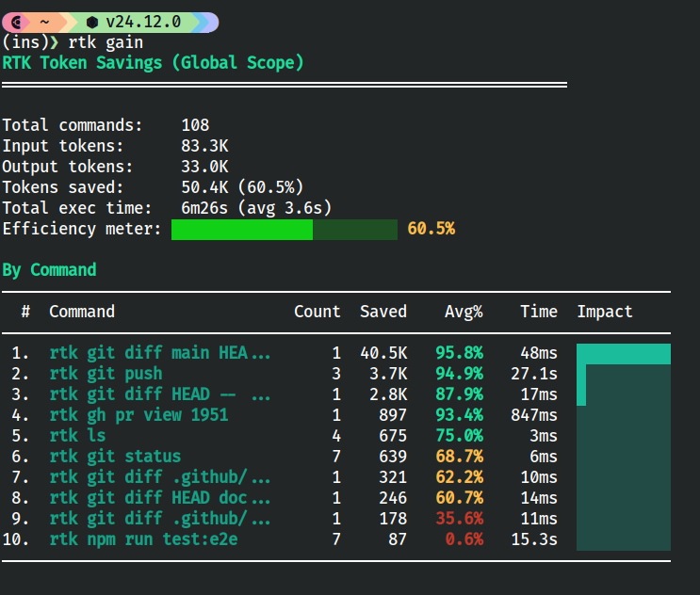Select the 'rtk git push' row
Image resolution: width=700 pixels, height=595 pixels.
106,374
